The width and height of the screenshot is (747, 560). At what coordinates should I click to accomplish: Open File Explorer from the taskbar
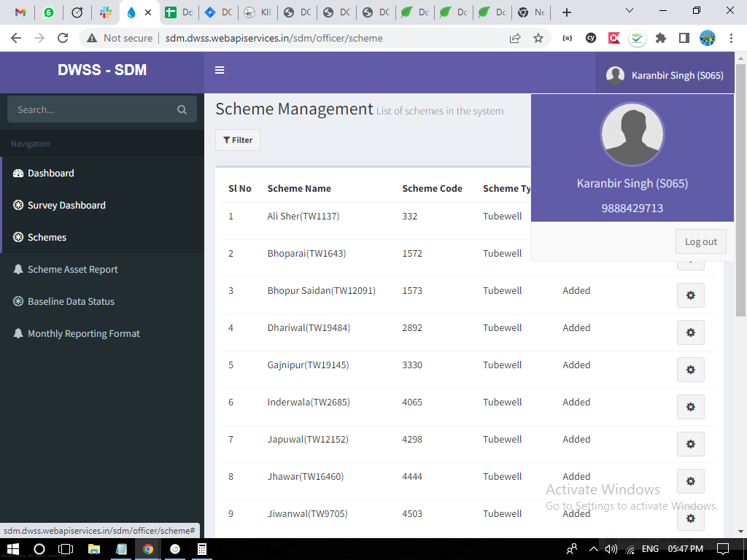[x=93, y=549]
